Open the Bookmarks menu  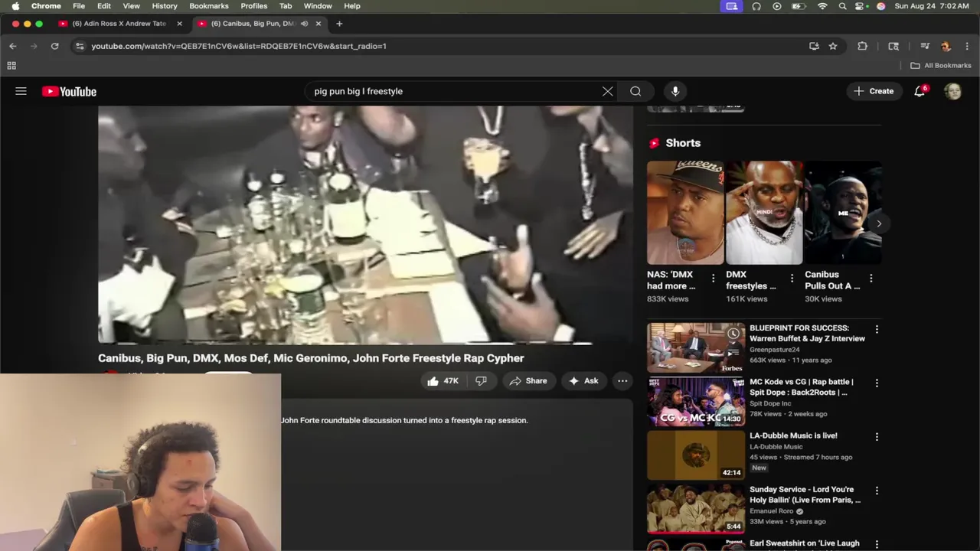click(x=209, y=6)
